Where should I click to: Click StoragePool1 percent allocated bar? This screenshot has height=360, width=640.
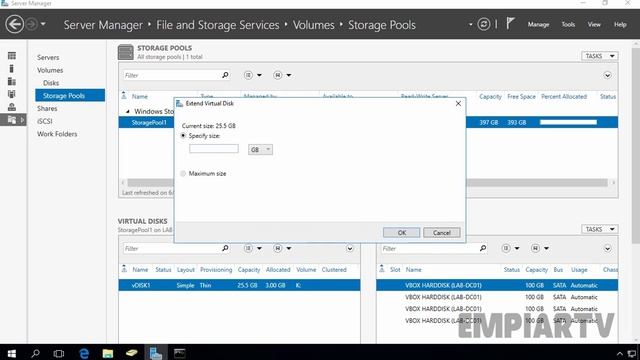tap(568, 122)
